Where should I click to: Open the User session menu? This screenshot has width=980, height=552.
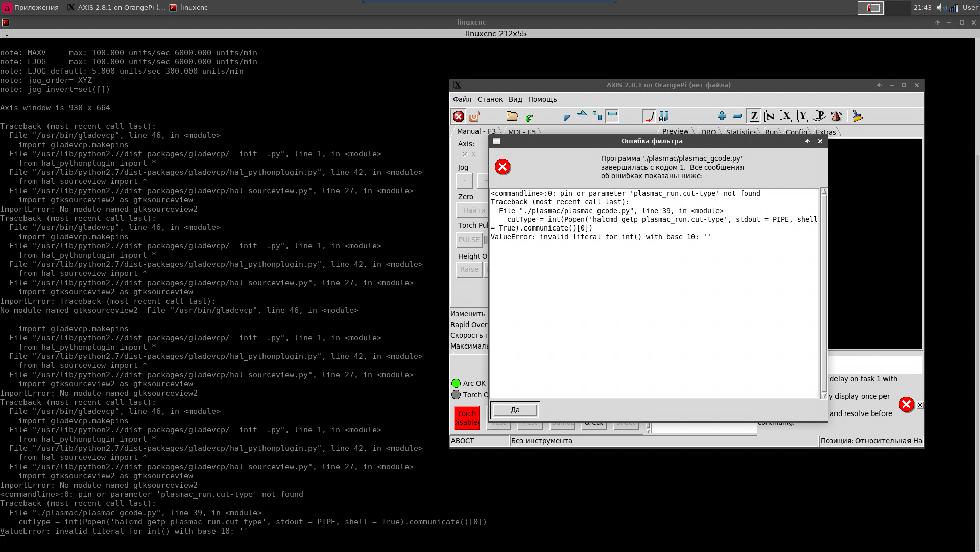coord(970,7)
